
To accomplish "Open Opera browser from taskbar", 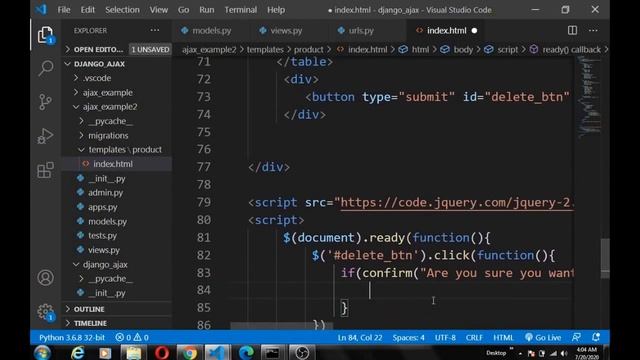I will 162,353.
